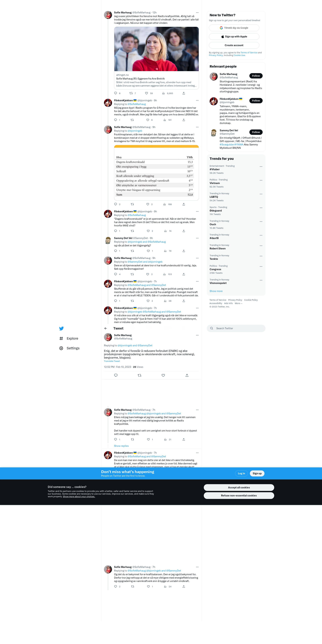This screenshot has height=644, width=322.
Task: Open Accessibility footer link
Action: coord(216,303)
